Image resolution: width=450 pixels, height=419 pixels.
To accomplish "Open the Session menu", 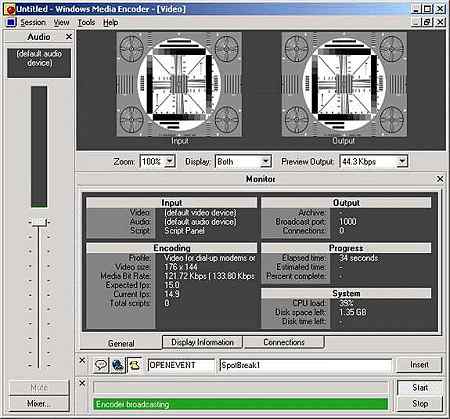I will [x=33, y=22].
